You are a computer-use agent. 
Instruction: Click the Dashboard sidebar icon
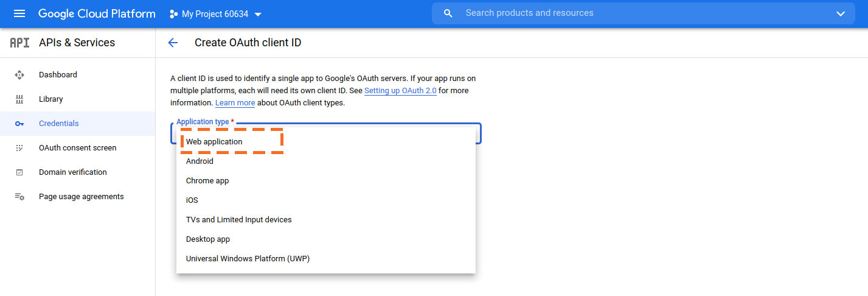[19, 75]
